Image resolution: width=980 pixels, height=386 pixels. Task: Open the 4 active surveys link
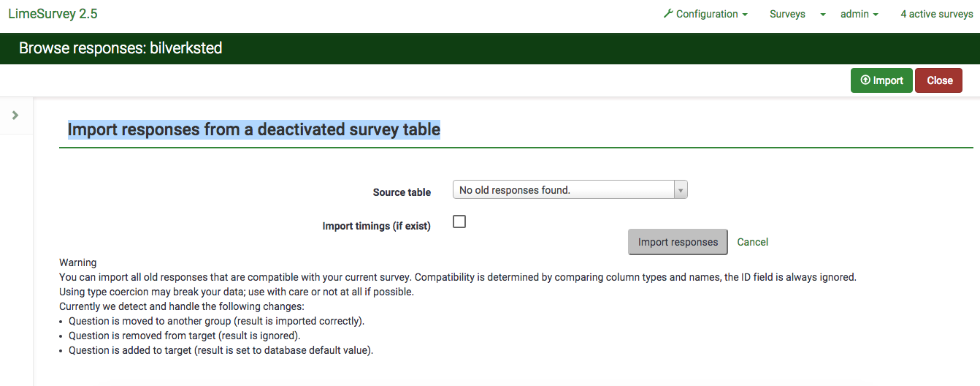[936, 14]
